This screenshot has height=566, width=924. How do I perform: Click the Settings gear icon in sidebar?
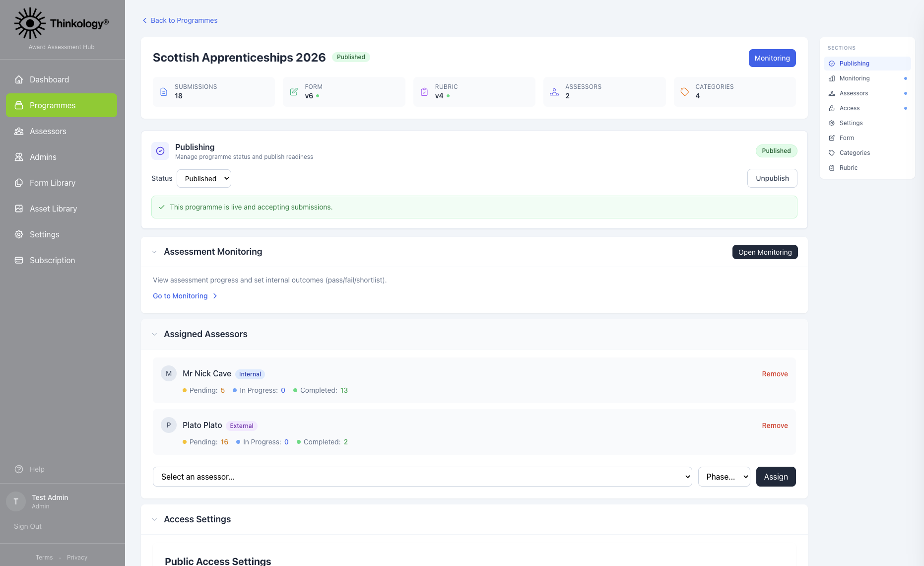19,234
